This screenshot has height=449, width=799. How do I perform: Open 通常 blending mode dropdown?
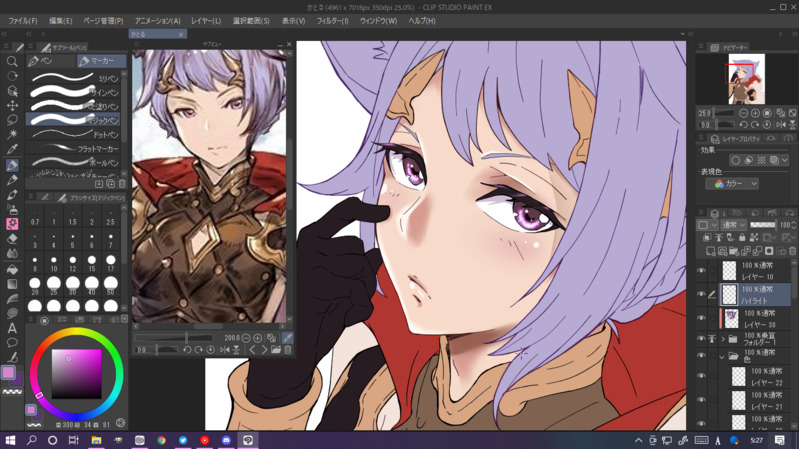pyautogui.click(x=734, y=225)
